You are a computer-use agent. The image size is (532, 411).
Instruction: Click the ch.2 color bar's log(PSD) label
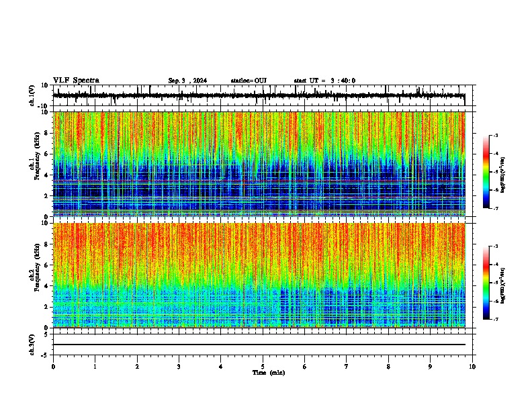pos(503,285)
